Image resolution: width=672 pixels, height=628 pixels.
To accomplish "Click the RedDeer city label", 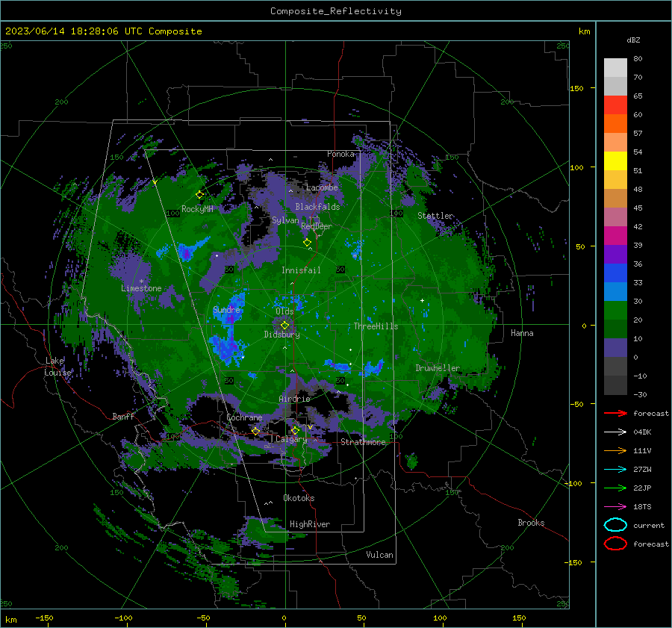I will [317, 226].
